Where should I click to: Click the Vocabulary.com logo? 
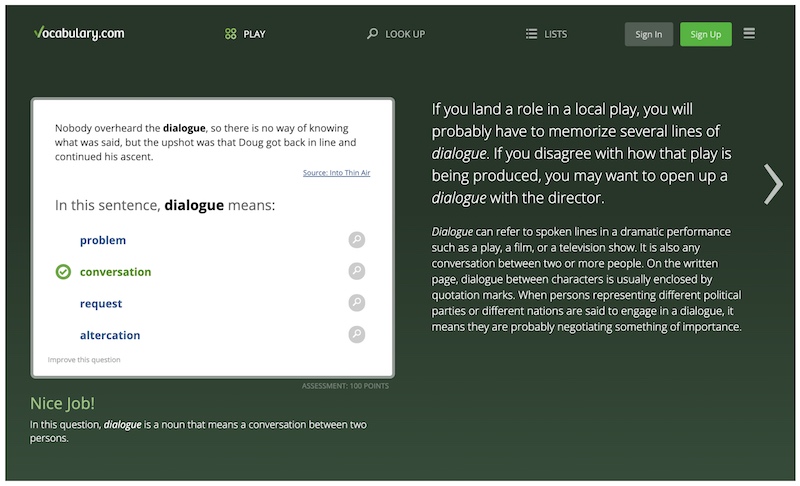78,33
